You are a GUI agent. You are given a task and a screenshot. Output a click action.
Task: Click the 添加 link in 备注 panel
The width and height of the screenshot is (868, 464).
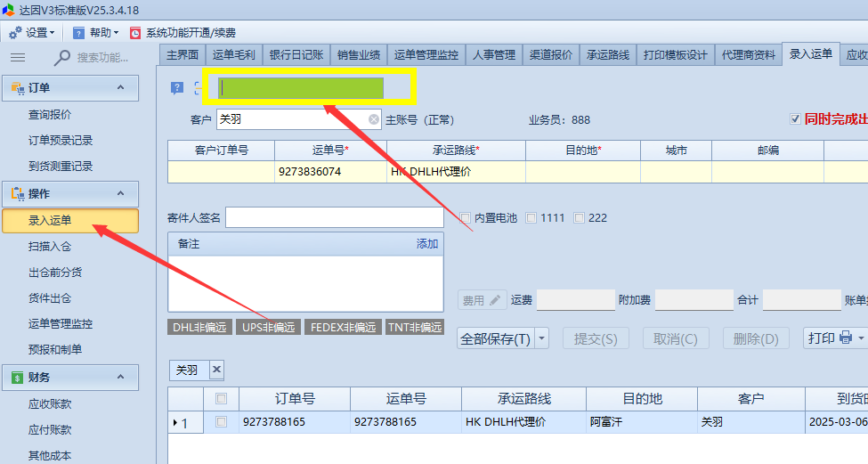[x=427, y=243]
